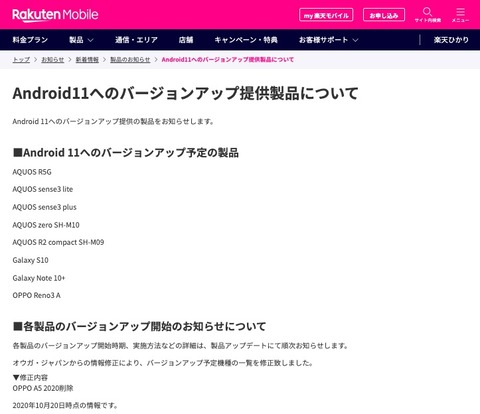Go to 楽天ひかり in navigation bar
The width and height of the screenshot is (480, 414).
[451, 40]
